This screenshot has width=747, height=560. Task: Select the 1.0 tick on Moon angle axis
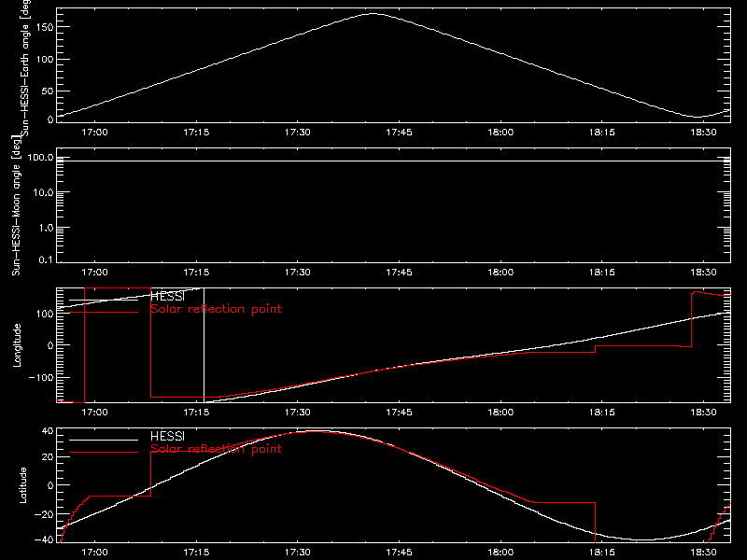coord(46,228)
